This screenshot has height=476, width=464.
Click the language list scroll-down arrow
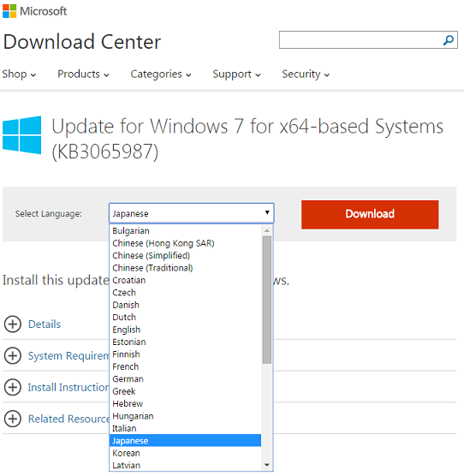(x=267, y=465)
